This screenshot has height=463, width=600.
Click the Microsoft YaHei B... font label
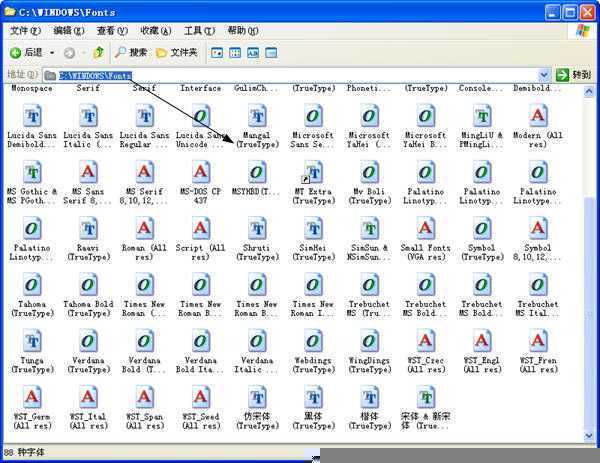(x=425, y=140)
